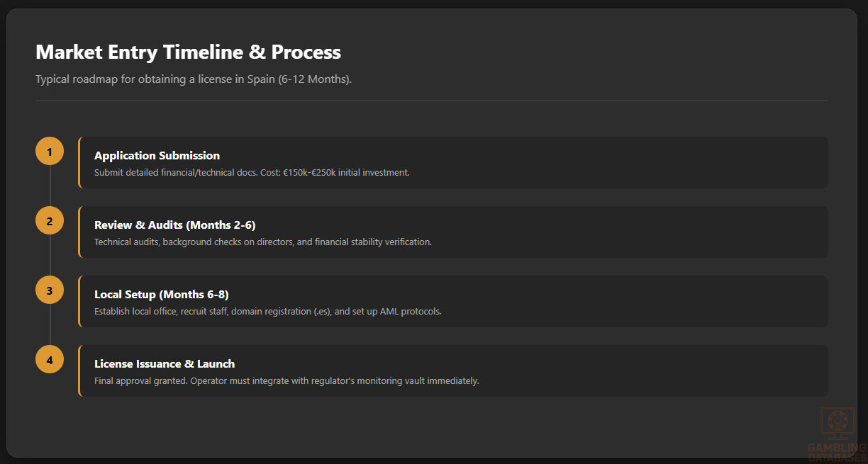Screen dimensions: 868x464
Task: Select the Review & Audits (Months 2-6) title
Action: click(x=174, y=225)
